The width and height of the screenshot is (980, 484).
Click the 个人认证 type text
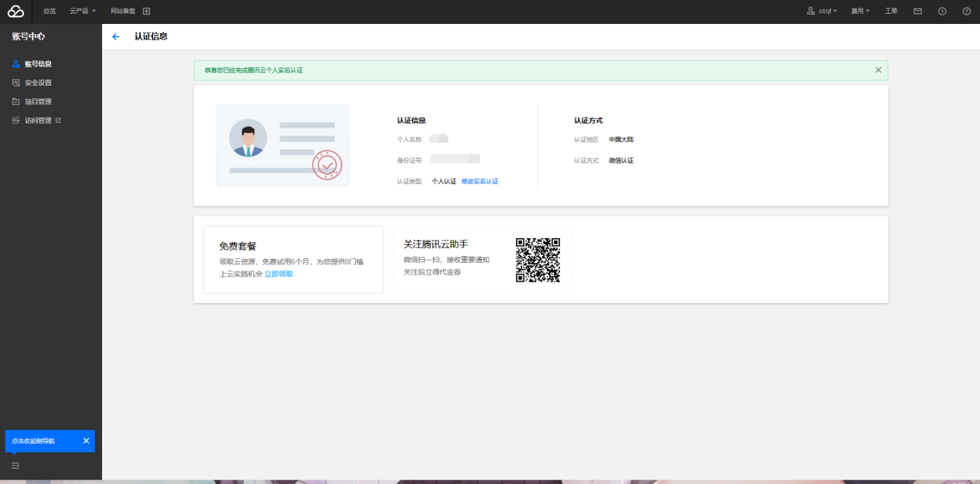pyautogui.click(x=444, y=181)
